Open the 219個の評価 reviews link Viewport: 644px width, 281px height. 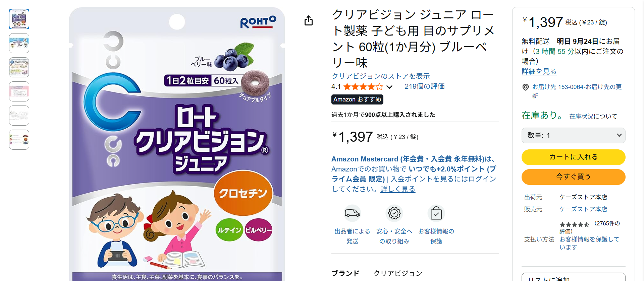(424, 86)
